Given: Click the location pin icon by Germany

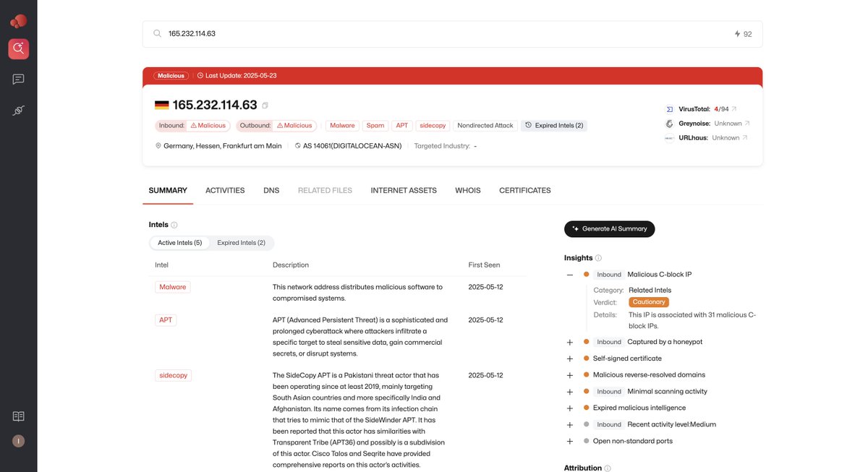Looking at the screenshot, I should pyautogui.click(x=158, y=145).
